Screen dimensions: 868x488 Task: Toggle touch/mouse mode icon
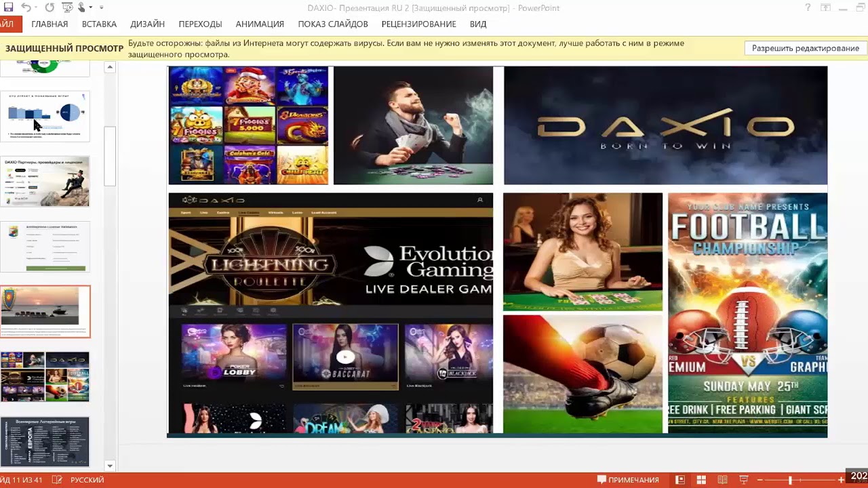82,7
